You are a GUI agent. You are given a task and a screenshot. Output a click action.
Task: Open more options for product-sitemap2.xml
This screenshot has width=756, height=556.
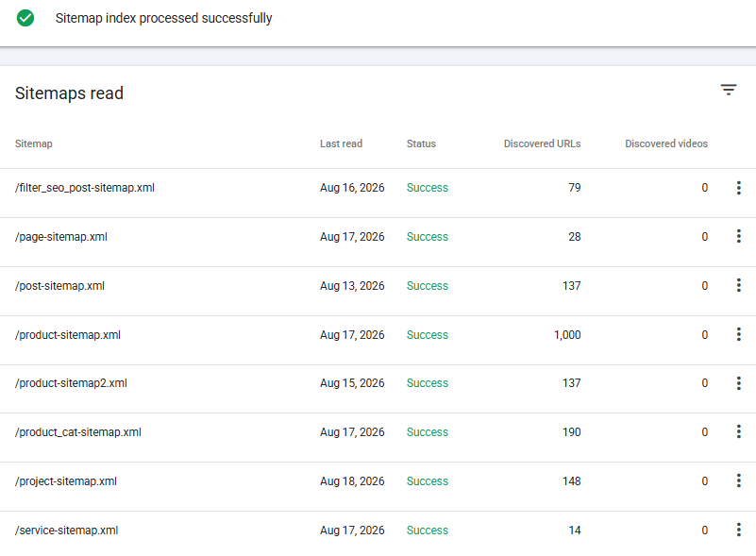pos(739,383)
